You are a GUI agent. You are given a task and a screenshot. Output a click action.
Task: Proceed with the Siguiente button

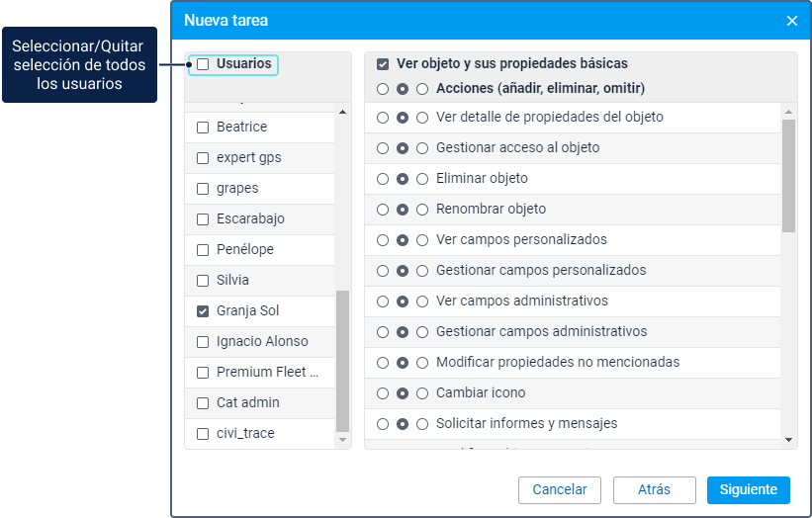click(x=749, y=490)
